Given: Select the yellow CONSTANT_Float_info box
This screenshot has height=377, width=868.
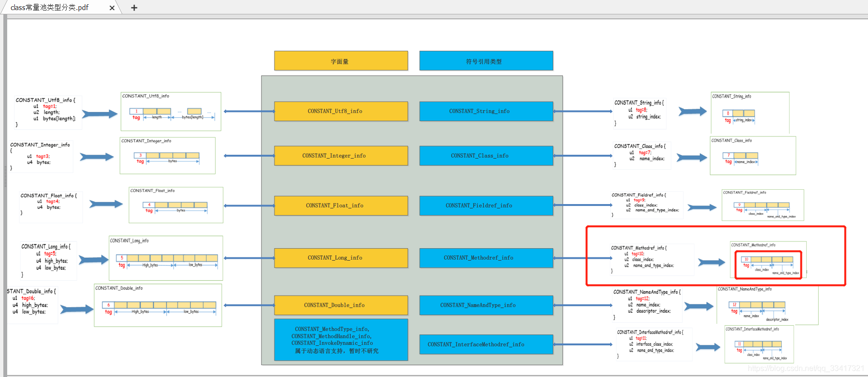Looking at the screenshot, I should (341, 206).
